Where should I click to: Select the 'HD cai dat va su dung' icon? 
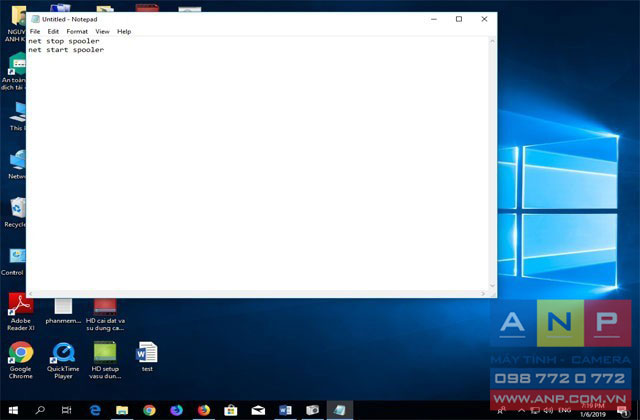tap(105, 314)
